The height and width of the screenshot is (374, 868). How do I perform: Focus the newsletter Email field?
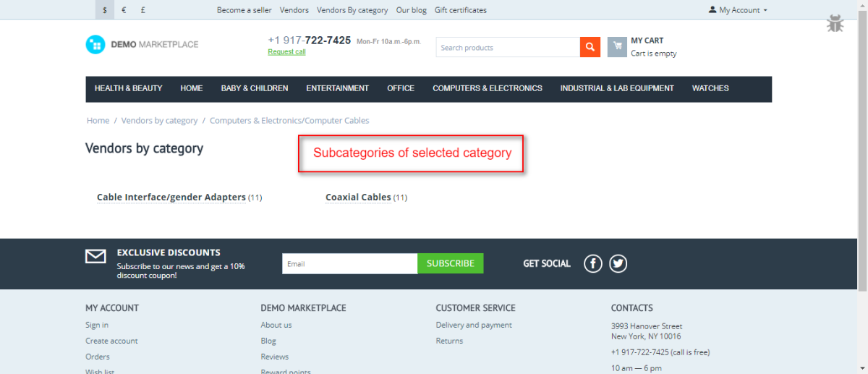[350, 263]
